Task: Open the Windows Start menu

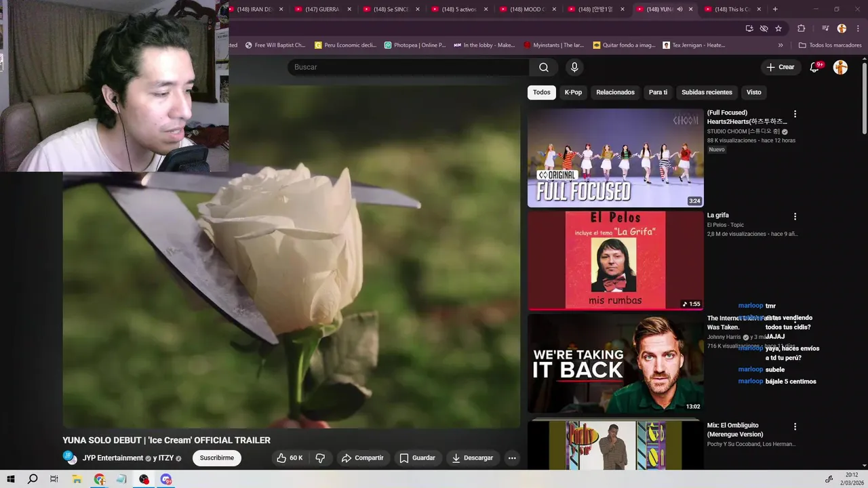Action: 11,479
